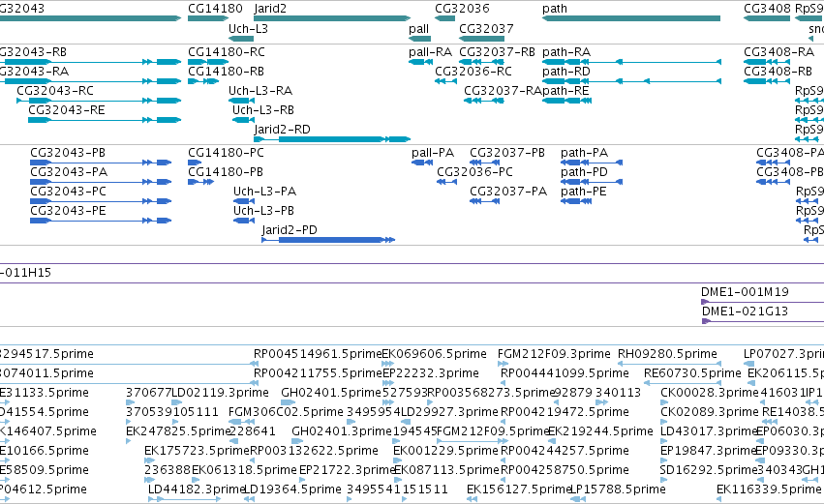Open the RP004441099.5prime EST
This screenshot has height=504, width=824.
565,373
